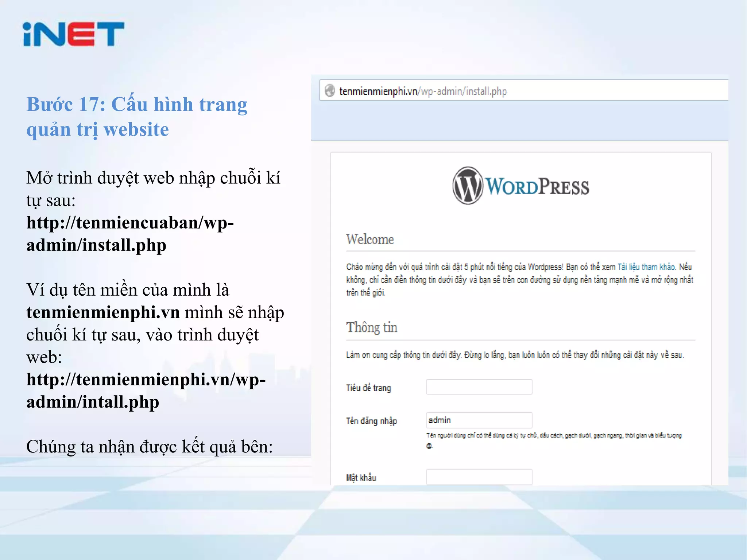Click the bold 'tenmienmienphi.vn' domain text
The image size is (747, 560).
tap(103, 312)
